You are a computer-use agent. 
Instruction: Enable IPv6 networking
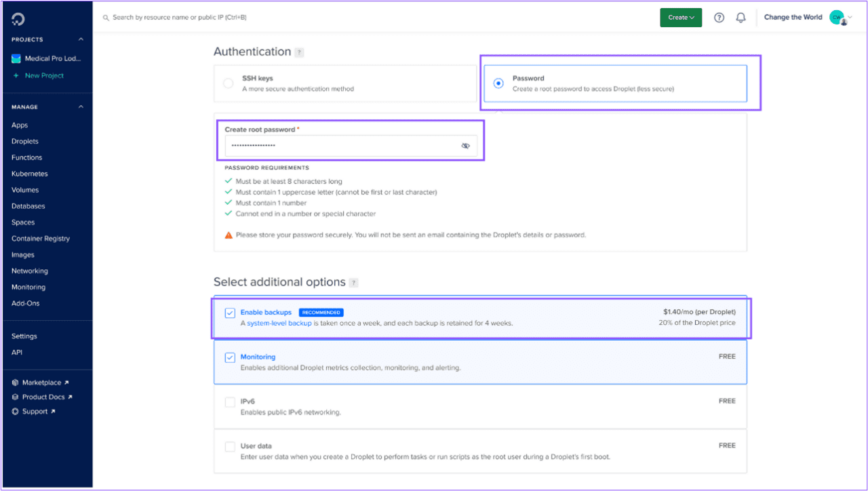pyautogui.click(x=230, y=401)
